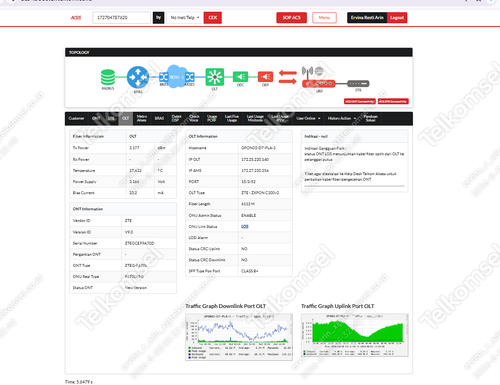Expand the History Action dropdown menu

click(x=342, y=118)
